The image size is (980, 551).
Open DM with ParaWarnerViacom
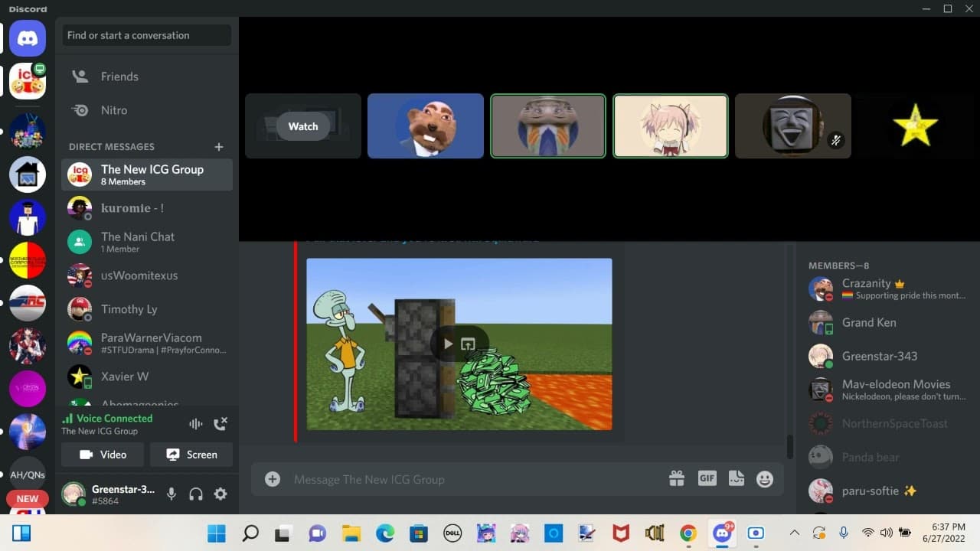147,343
